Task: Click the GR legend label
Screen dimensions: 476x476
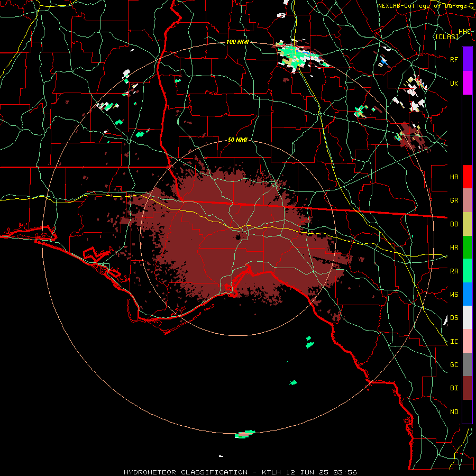Action: pos(454,200)
